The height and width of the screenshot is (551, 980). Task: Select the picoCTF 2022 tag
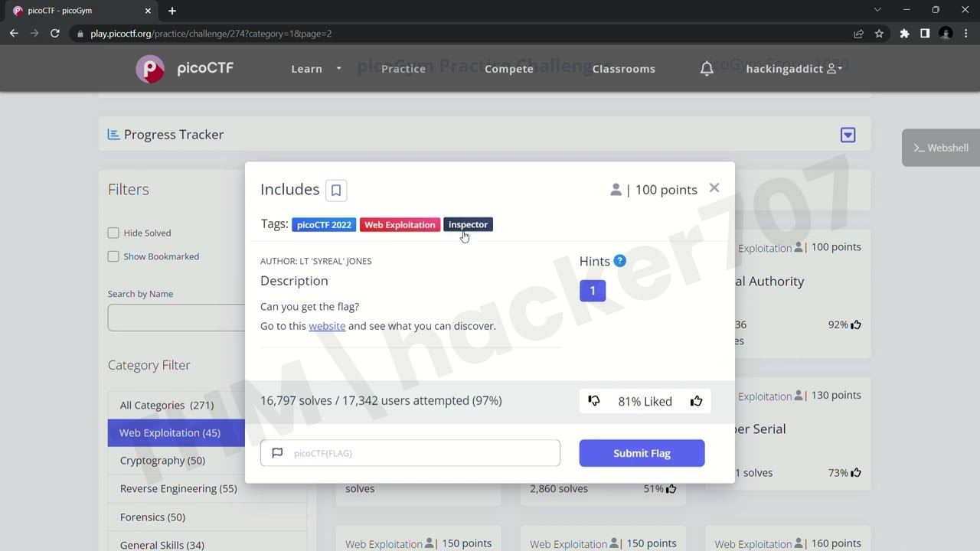(x=324, y=224)
